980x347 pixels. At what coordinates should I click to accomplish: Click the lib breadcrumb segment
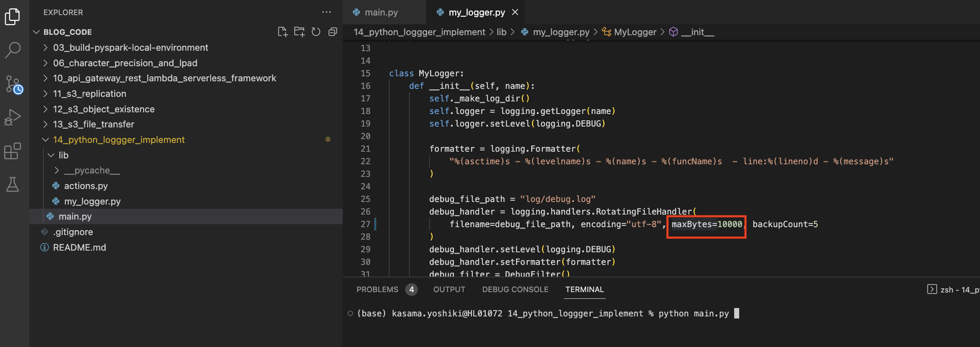point(501,32)
